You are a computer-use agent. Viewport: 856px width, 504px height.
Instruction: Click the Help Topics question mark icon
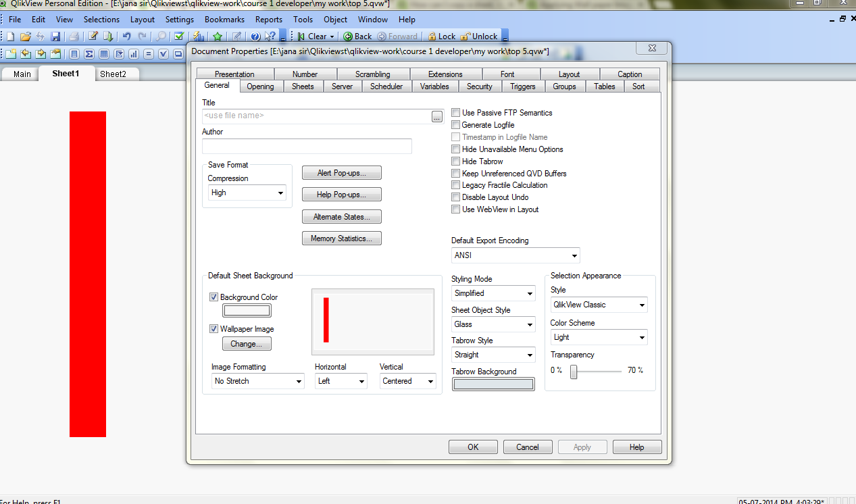coord(255,36)
